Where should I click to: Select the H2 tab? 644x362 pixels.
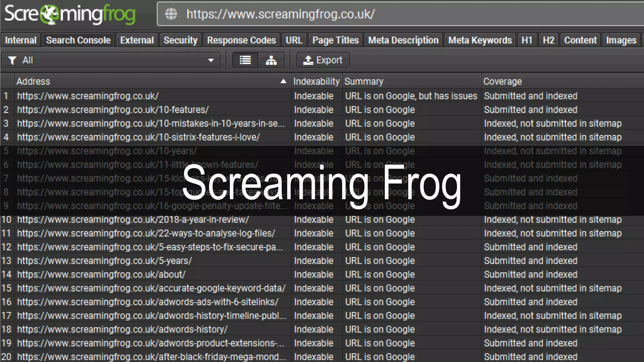pos(549,40)
